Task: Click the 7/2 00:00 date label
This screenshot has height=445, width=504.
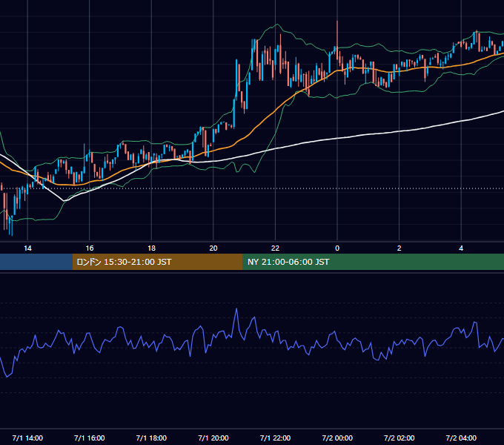Action: [337, 438]
